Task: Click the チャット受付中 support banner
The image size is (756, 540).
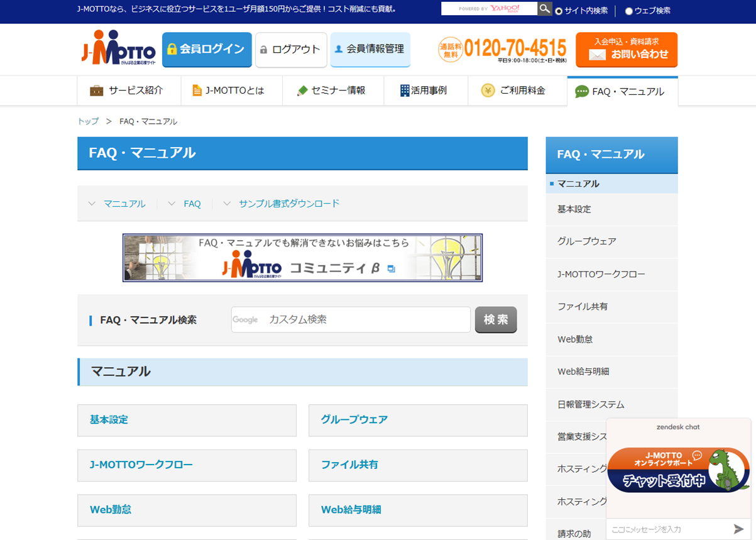Action: 679,470
